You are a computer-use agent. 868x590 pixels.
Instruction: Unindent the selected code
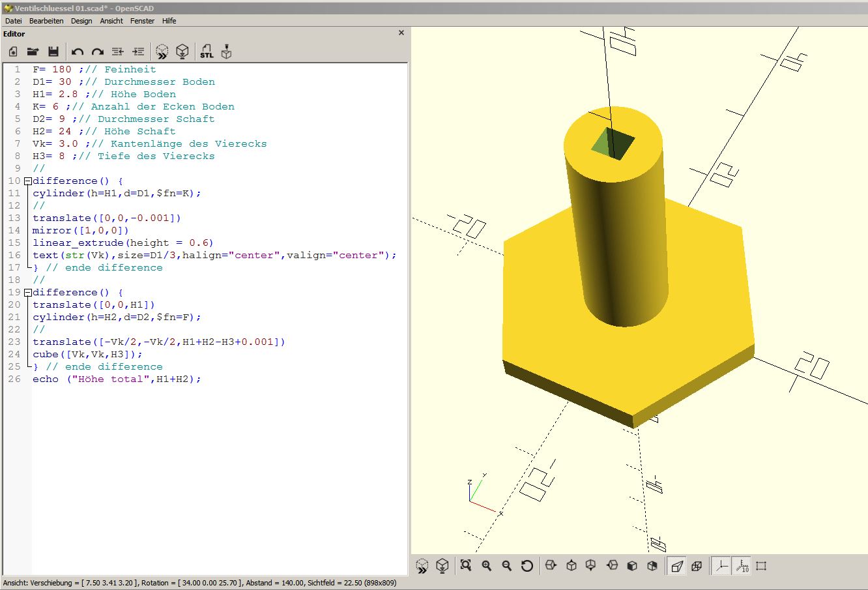coord(118,52)
